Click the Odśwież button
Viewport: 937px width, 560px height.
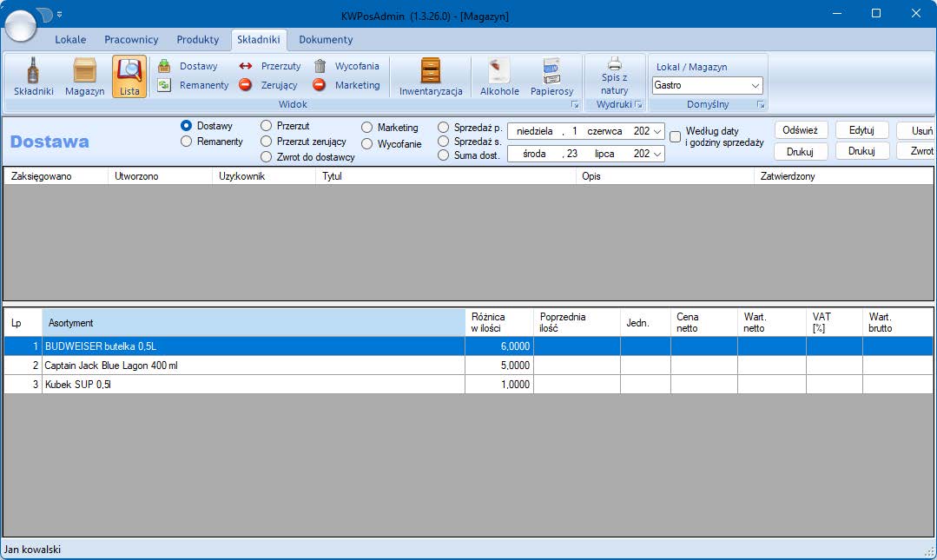801,130
